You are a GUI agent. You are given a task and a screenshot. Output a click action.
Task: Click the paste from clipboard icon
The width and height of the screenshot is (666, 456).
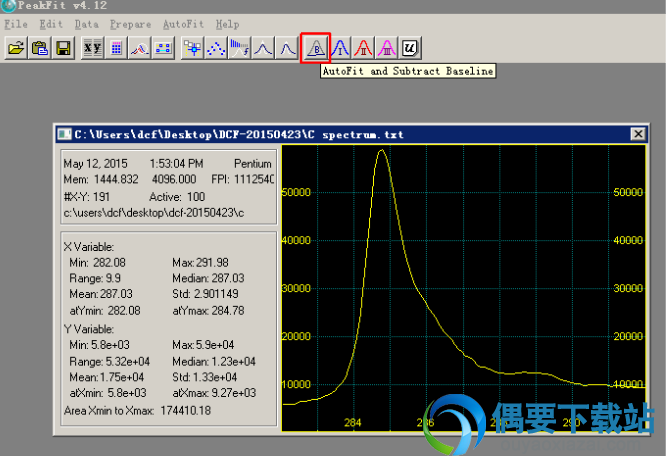(40, 48)
